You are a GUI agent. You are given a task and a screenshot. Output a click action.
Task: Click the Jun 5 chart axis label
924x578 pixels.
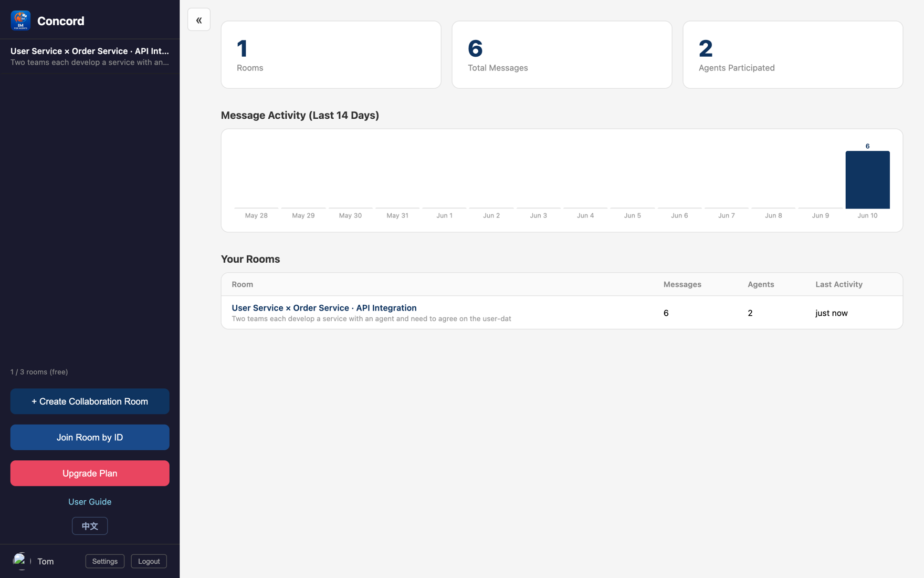632,215
